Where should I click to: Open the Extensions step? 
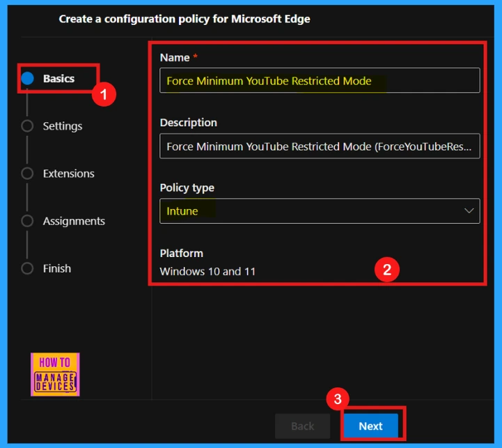pyautogui.click(x=68, y=173)
